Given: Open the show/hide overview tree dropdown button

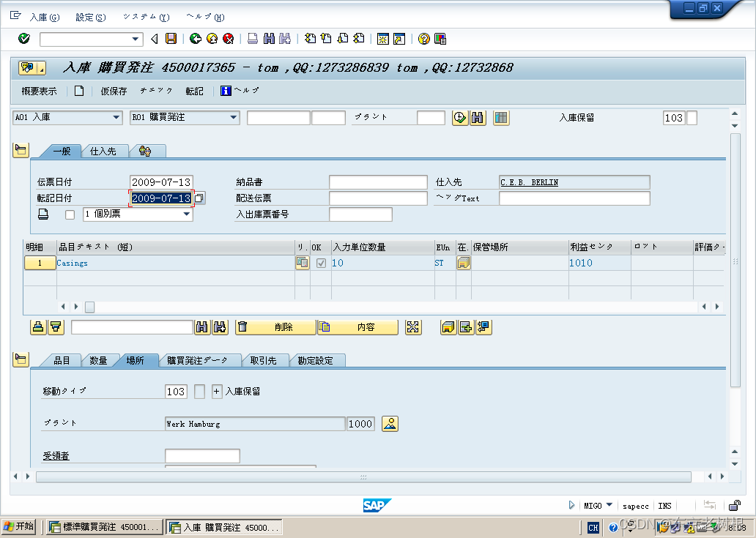Looking at the screenshot, I should [x=31, y=68].
